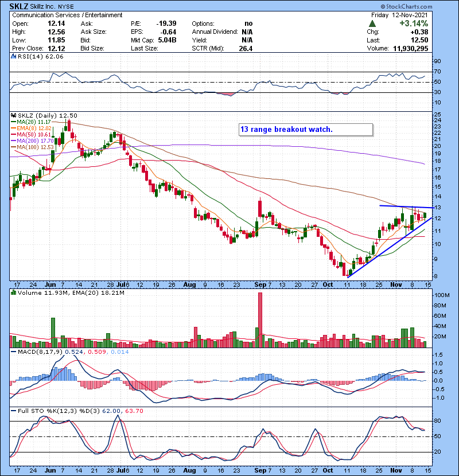Click the 1.5 label on the MACD axis
This screenshot has width=459, height=476.
(x=439, y=355)
